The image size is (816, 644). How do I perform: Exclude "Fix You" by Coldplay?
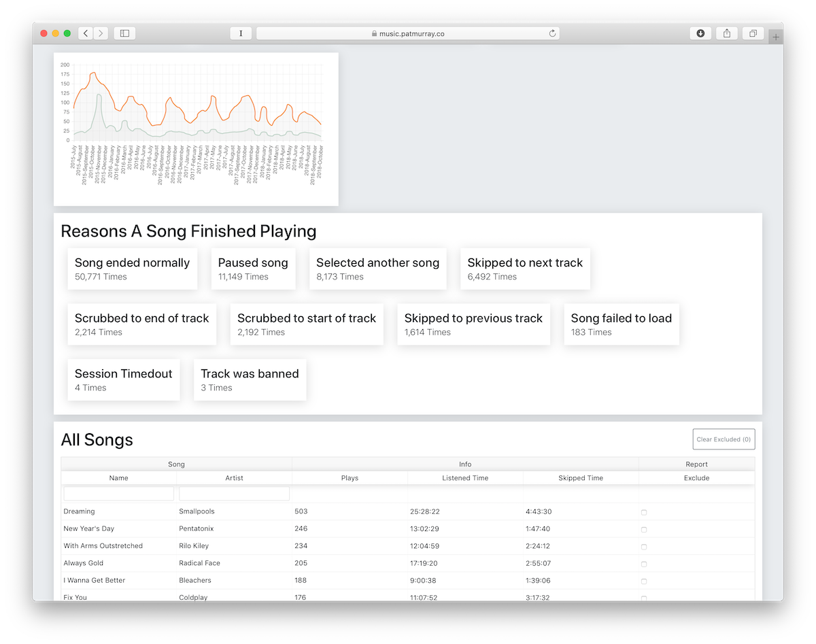click(x=643, y=597)
